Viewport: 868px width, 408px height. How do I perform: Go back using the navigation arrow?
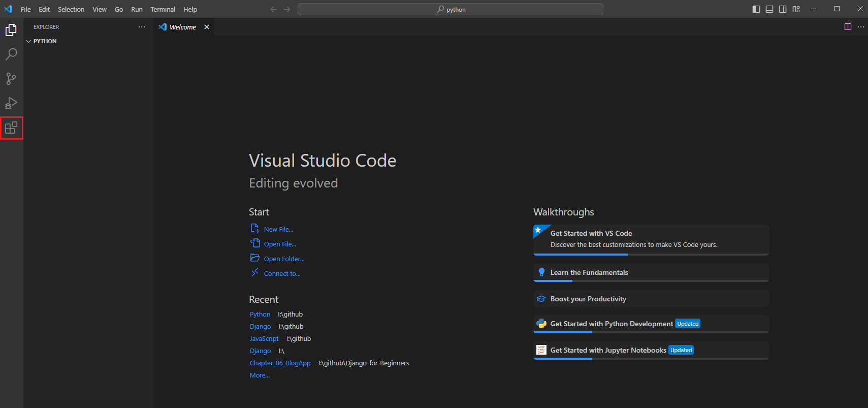click(x=274, y=9)
